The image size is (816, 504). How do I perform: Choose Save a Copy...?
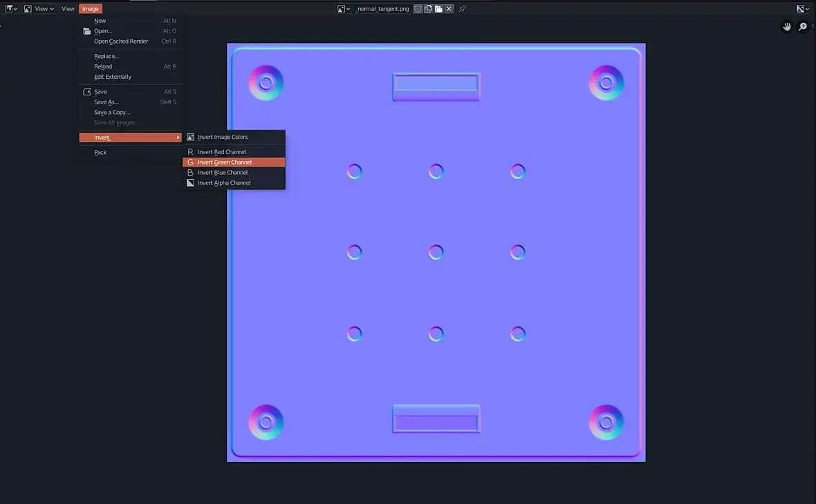coord(130,113)
